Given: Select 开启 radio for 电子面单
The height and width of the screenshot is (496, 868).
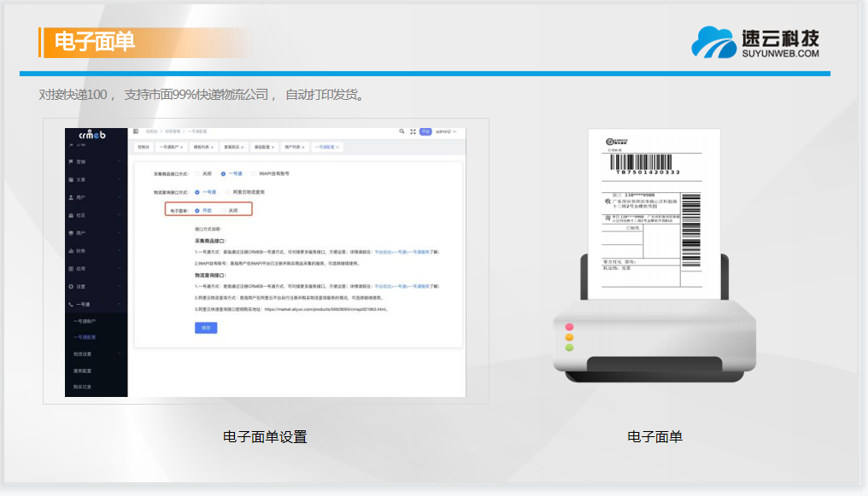Looking at the screenshot, I should click(197, 210).
